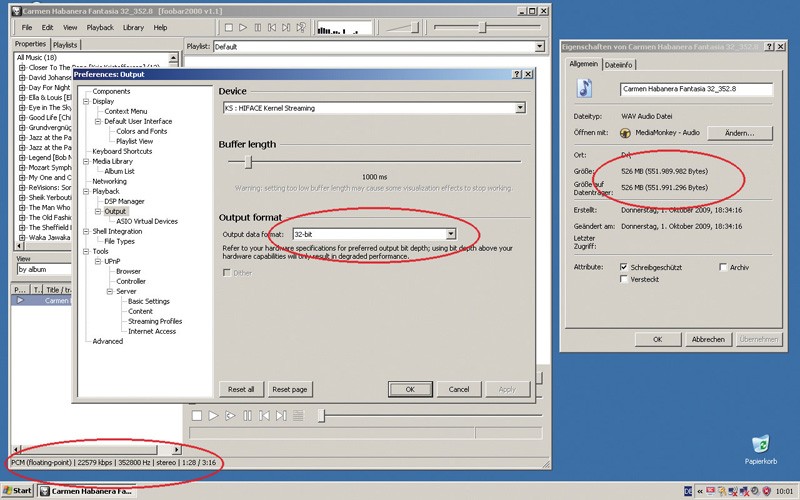Click the red shield security icon in tray
Screen dimensions: 800x500
[766, 491]
